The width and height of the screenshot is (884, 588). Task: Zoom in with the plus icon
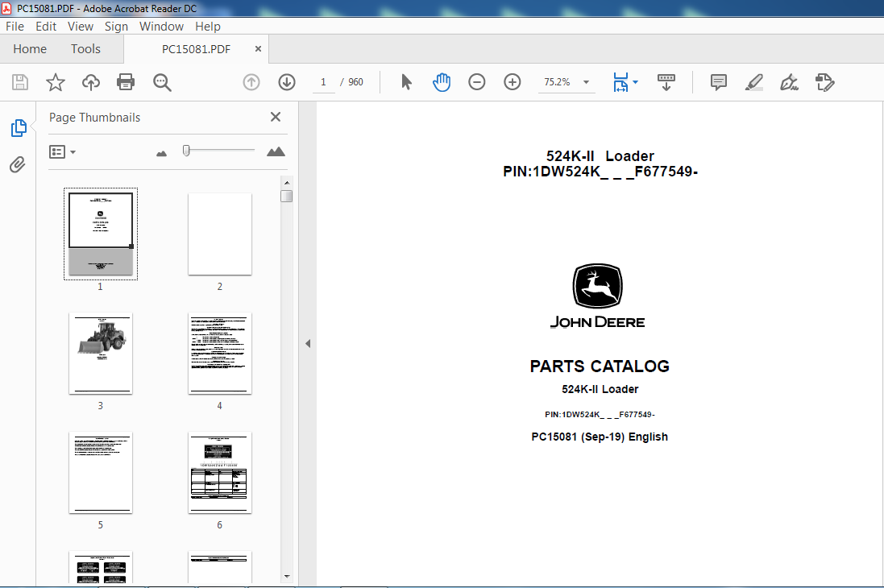pos(513,82)
